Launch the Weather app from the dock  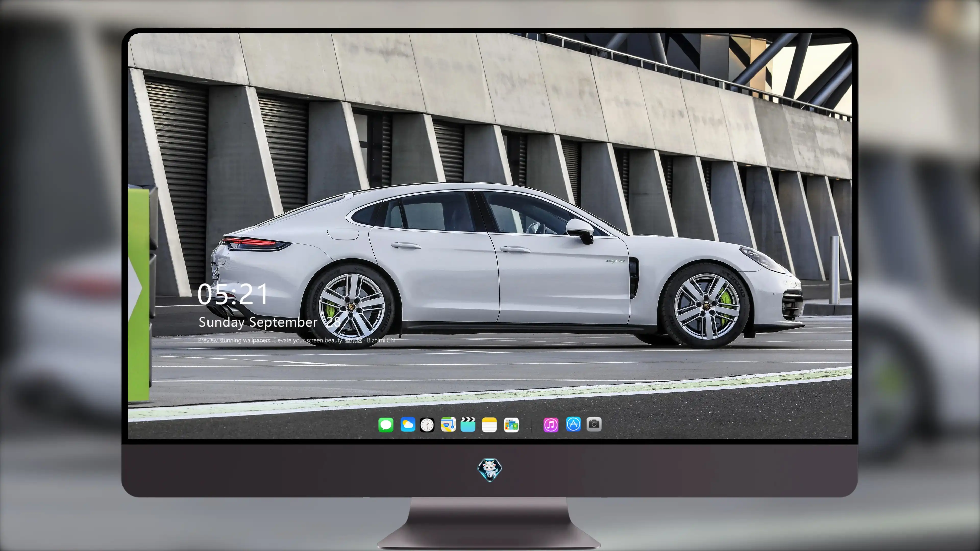408,424
